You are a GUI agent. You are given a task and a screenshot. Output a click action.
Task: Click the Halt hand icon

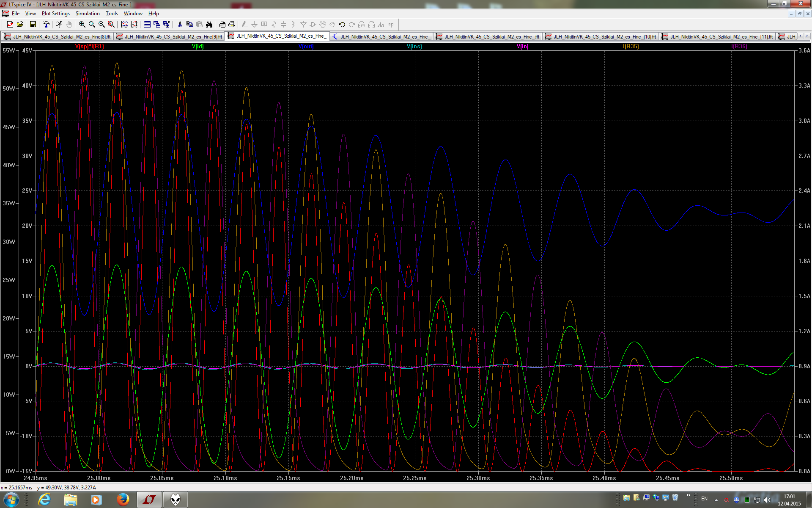click(x=69, y=25)
